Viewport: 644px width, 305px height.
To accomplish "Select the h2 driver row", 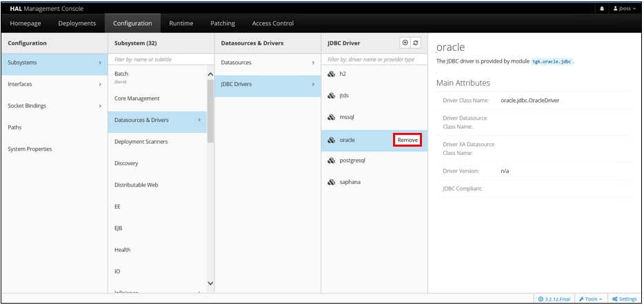I will coord(374,74).
